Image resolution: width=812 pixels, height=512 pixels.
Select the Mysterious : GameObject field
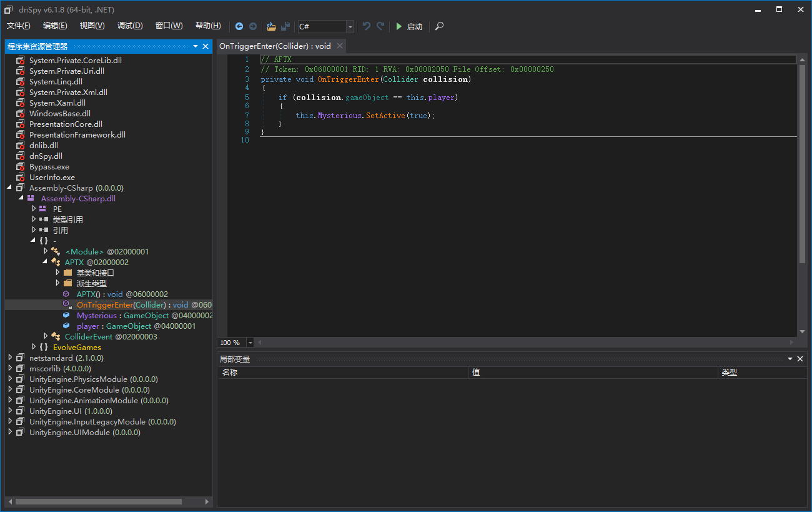point(144,315)
